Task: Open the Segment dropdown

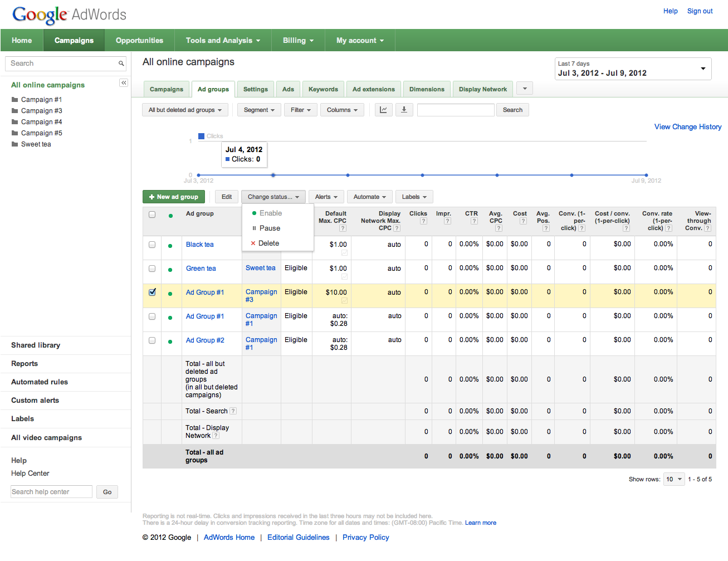Action: 259,110
